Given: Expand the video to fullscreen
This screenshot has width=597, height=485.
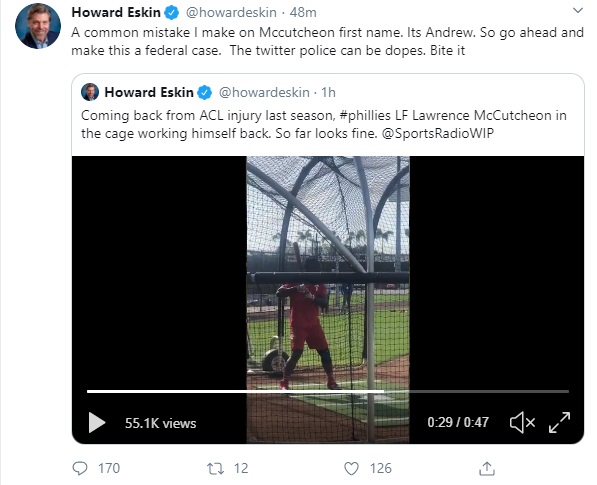Looking at the screenshot, I should coord(559,423).
